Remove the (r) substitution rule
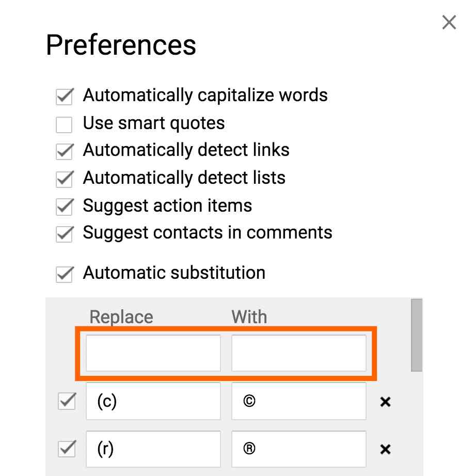 385,449
